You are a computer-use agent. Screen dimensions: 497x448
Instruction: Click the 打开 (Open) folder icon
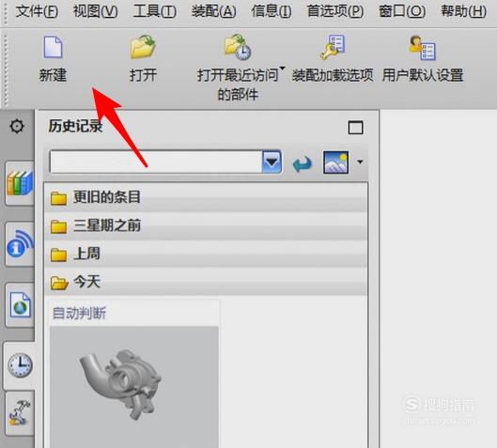click(143, 47)
